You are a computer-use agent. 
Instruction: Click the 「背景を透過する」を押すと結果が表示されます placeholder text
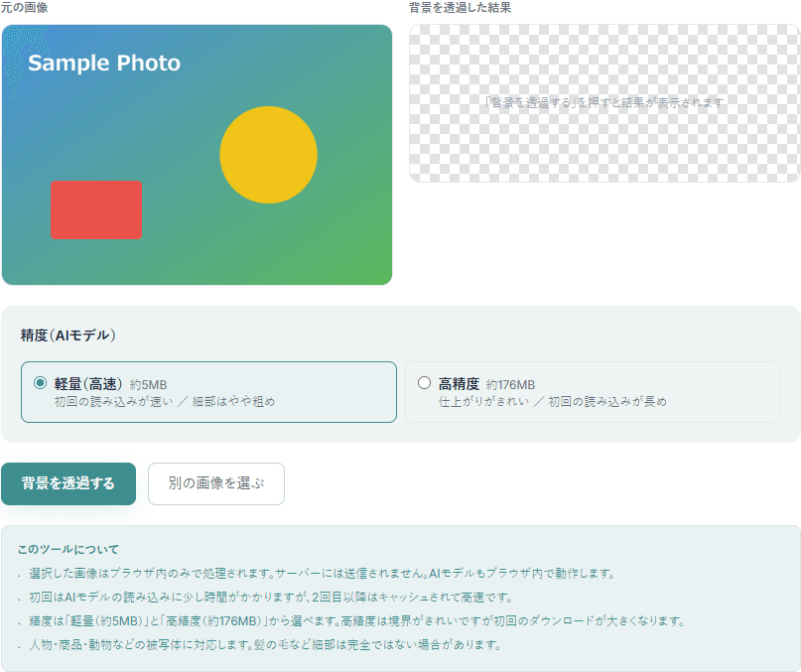(x=604, y=103)
